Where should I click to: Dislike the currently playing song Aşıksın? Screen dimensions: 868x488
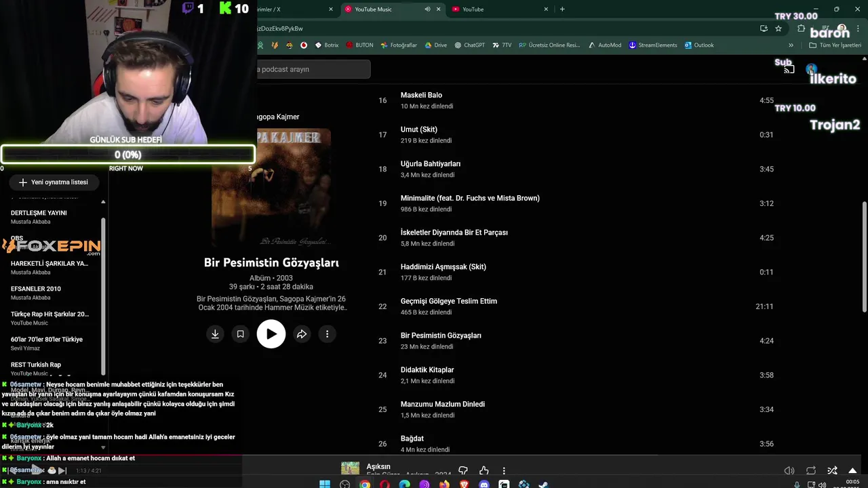(463, 470)
